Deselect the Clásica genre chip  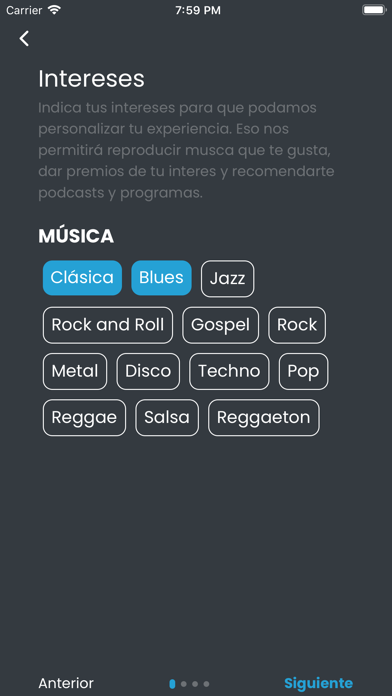pyautogui.click(x=82, y=278)
